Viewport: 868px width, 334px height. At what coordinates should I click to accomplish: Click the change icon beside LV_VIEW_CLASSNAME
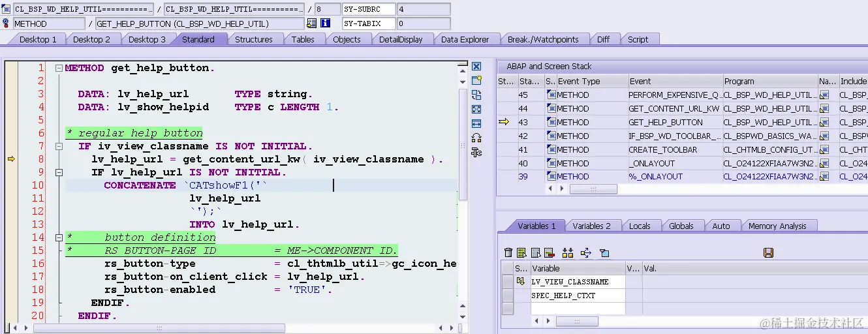tap(520, 281)
